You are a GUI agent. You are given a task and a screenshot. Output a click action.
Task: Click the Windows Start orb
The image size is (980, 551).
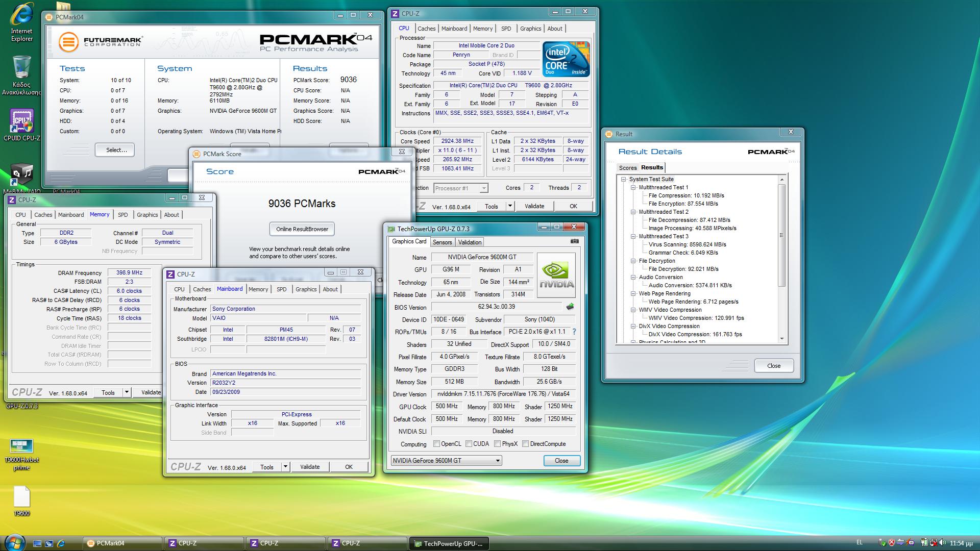(x=14, y=543)
